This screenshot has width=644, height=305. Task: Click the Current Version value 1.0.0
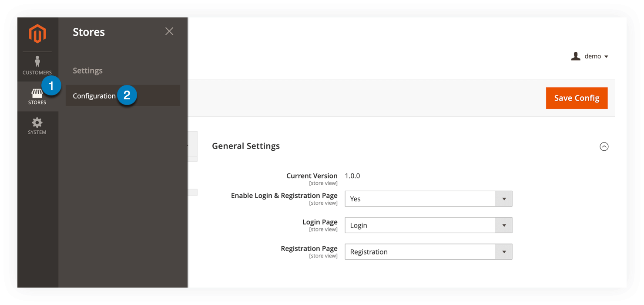pos(352,176)
